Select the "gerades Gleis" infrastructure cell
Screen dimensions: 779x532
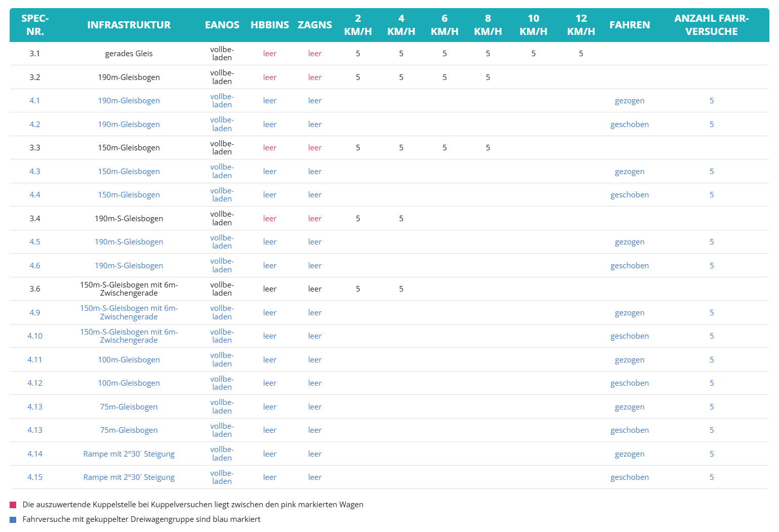(129, 54)
